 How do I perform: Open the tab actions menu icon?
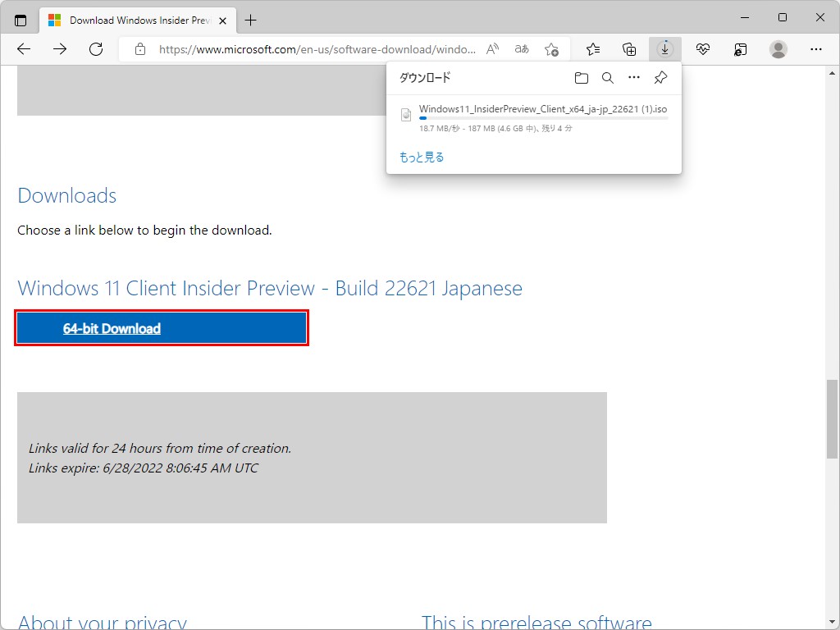(x=21, y=21)
